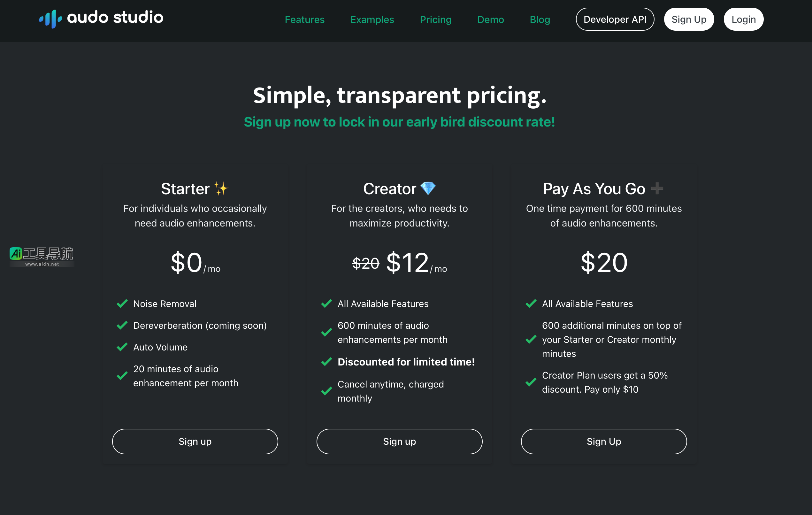The width and height of the screenshot is (812, 515).
Task: Click the early bird discount headline text
Action: pyautogui.click(x=399, y=122)
